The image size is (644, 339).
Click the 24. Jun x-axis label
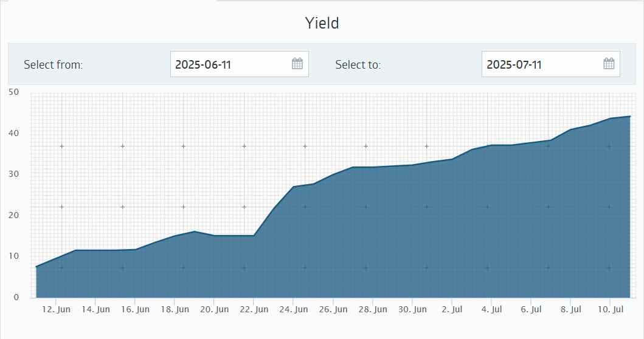(x=293, y=309)
